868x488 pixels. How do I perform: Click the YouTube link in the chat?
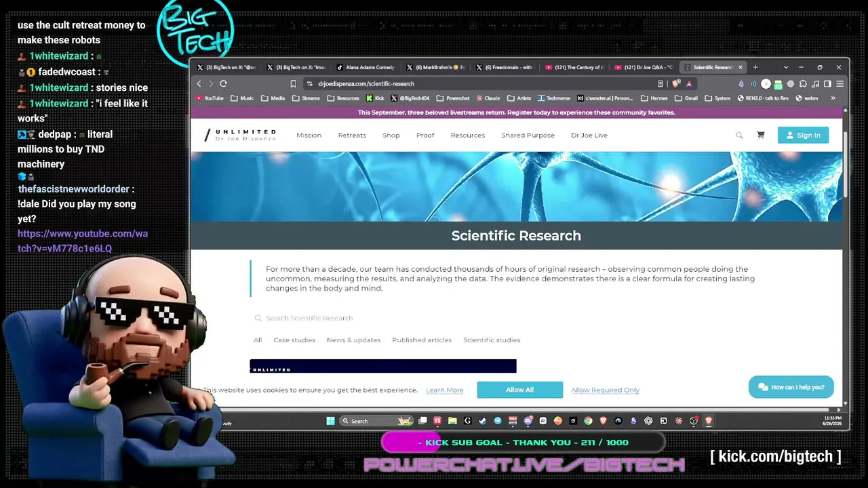click(83, 241)
